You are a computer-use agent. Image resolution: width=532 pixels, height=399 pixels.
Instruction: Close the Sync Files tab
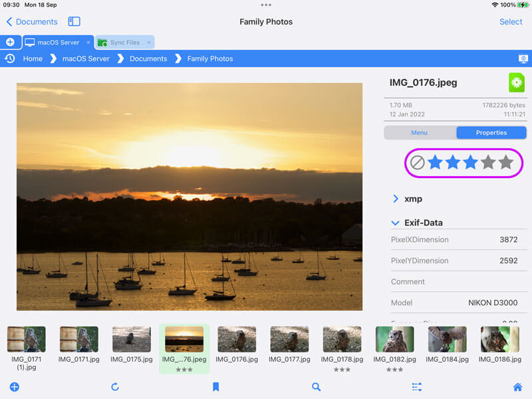[x=148, y=43]
